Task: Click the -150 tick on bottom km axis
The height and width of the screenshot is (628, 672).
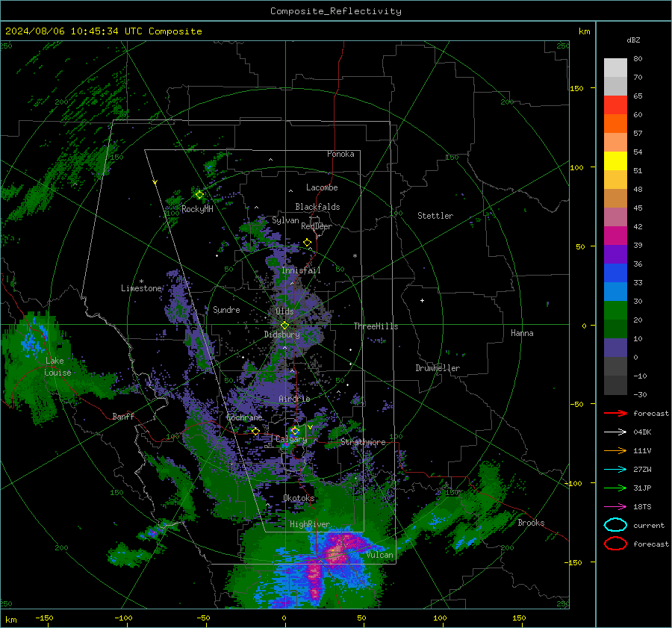Action: pos(44,618)
